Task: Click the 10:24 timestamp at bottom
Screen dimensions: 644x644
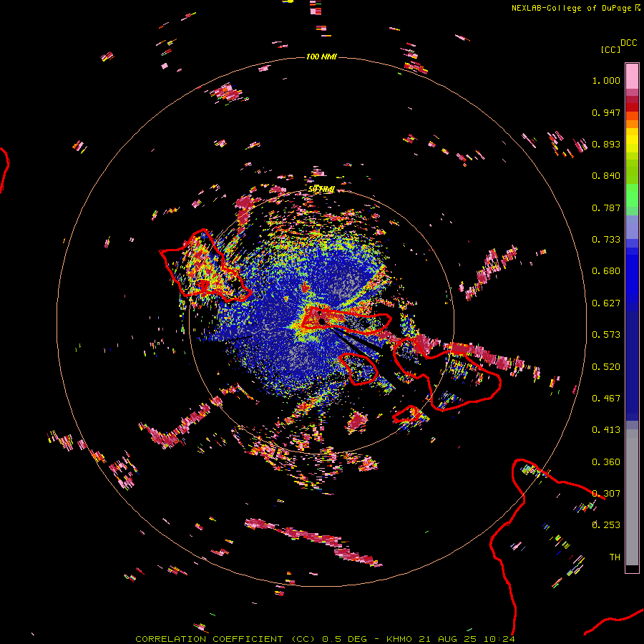Action: point(499,639)
